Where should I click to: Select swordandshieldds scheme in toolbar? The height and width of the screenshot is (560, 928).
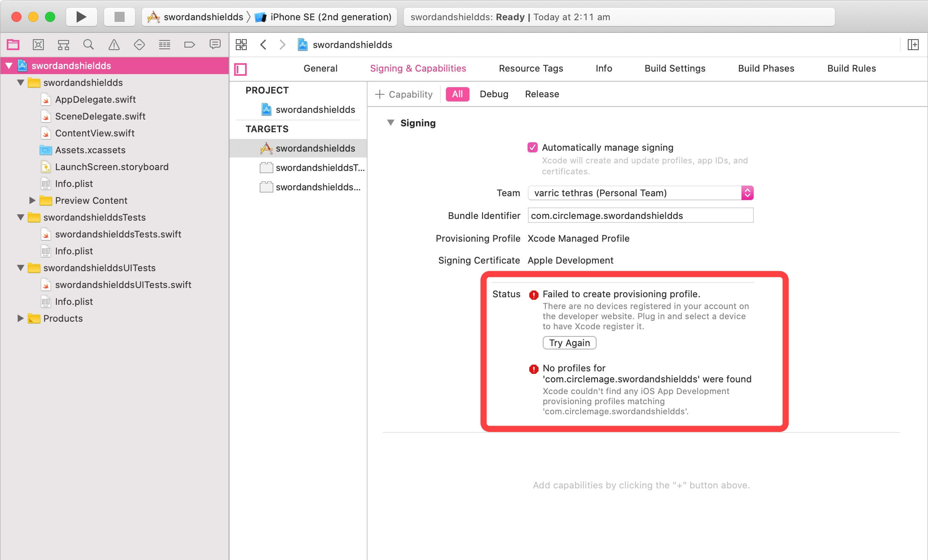point(195,17)
